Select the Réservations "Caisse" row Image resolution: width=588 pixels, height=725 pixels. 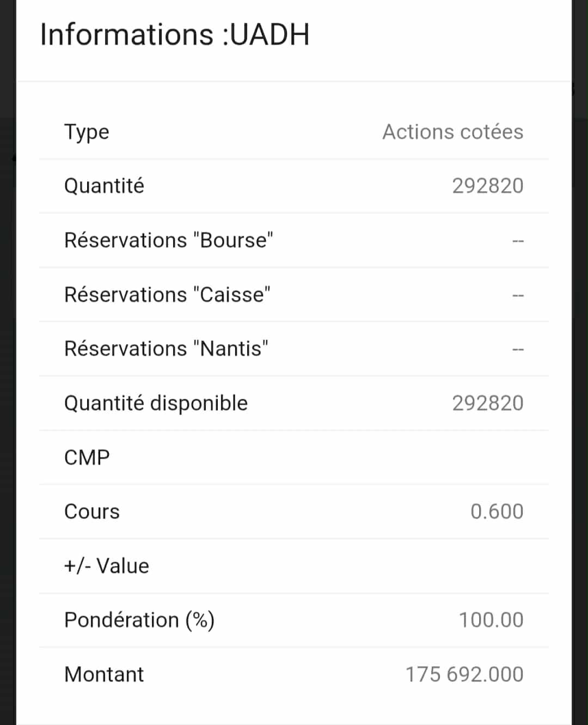tap(294, 295)
